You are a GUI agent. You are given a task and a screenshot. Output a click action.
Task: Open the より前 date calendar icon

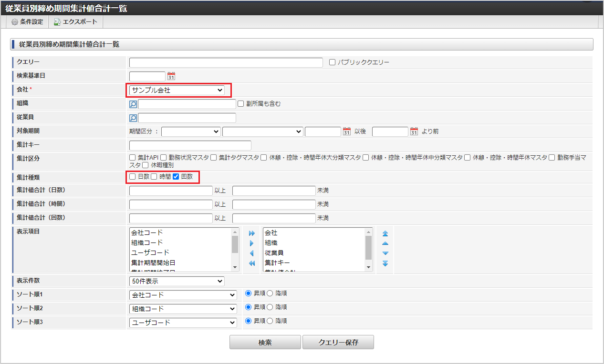[x=415, y=131]
